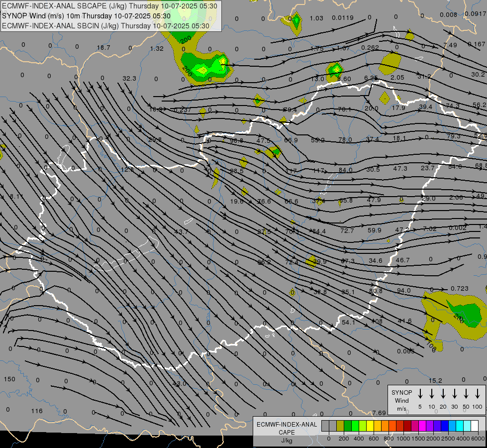Pick the purple swatch left of 2000 tick

click(429, 426)
